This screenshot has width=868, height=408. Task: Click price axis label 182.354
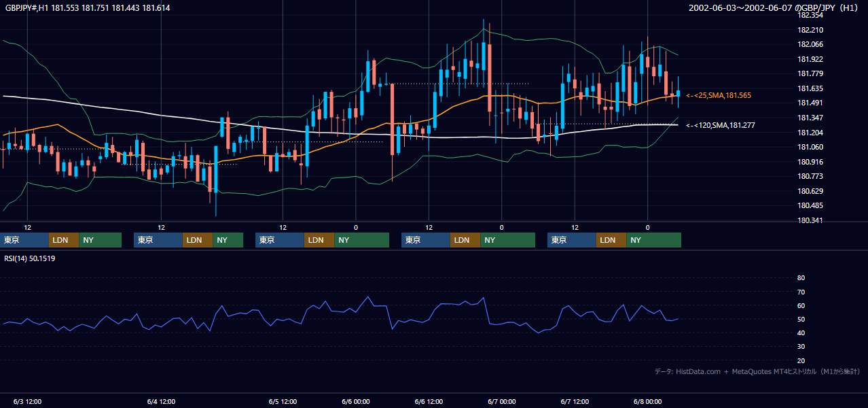[x=810, y=15]
